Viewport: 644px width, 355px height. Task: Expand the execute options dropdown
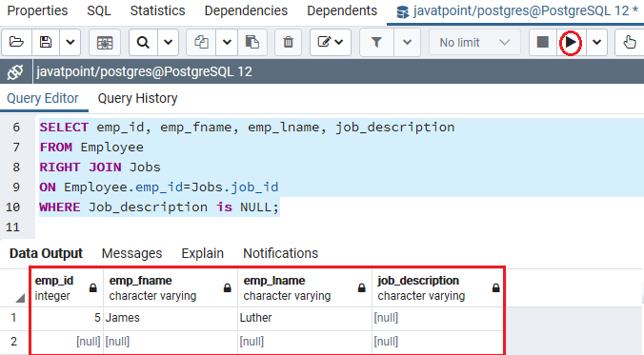(596, 42)
